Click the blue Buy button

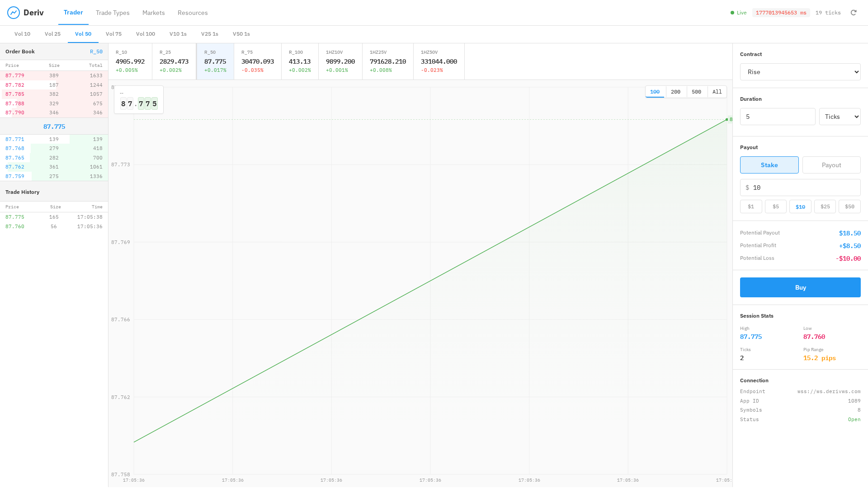pyautogui.click(x=800, y=287)
